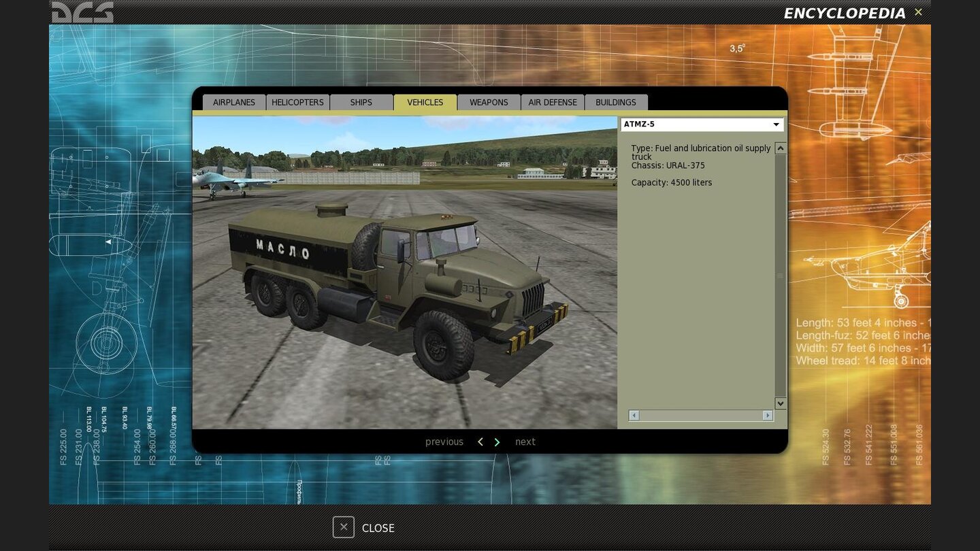980x551 pixels.
Task: Open the AIRPLANES tab
Action: click(234, 102)
